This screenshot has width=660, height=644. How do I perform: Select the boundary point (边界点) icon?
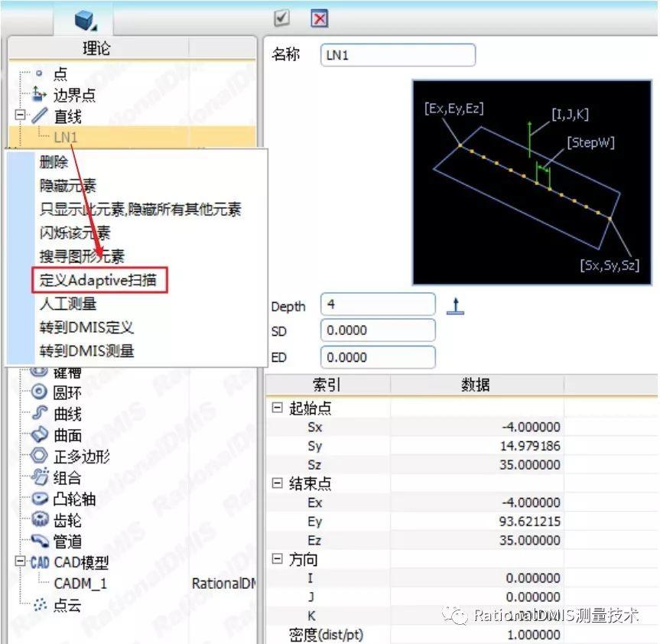pos(39,94)
